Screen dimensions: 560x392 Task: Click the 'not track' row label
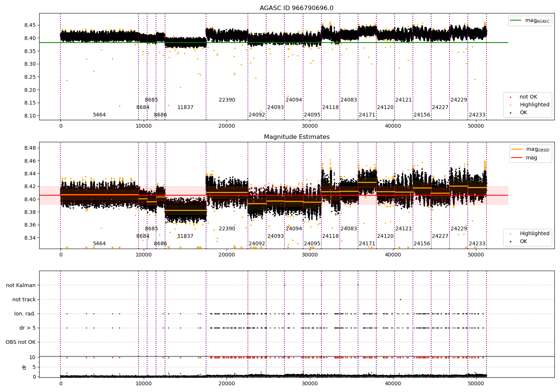pos(24,299)
